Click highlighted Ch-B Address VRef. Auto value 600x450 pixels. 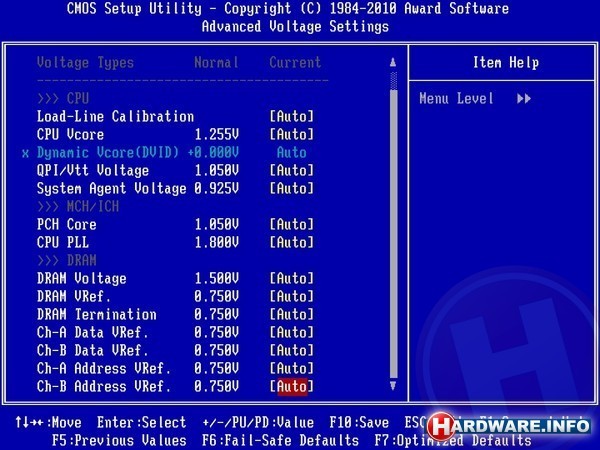click(x=292, y=386)
